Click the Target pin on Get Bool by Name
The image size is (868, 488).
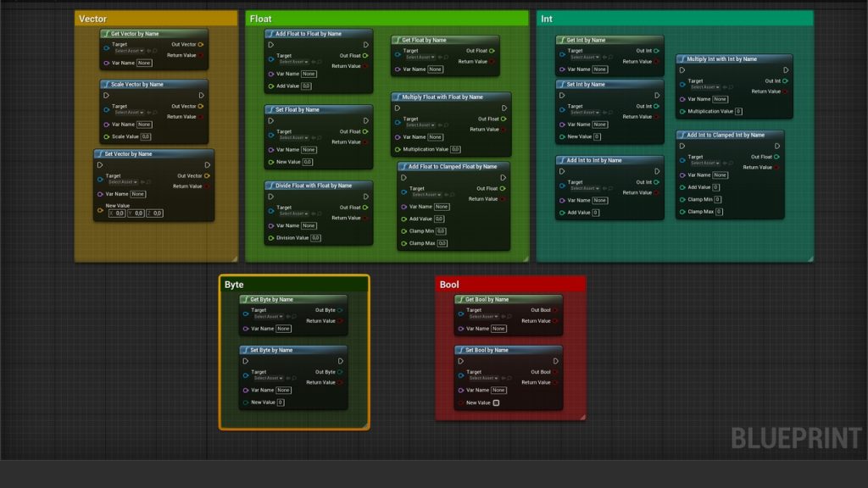(x=460, y=313)
